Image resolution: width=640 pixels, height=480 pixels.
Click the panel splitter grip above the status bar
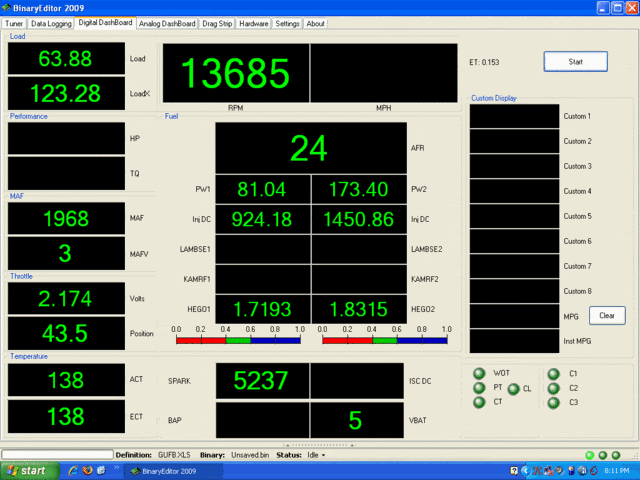(320, 445)
